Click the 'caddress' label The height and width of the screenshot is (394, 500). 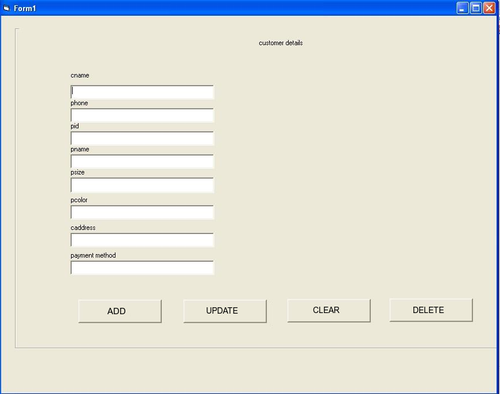[83, 228]
